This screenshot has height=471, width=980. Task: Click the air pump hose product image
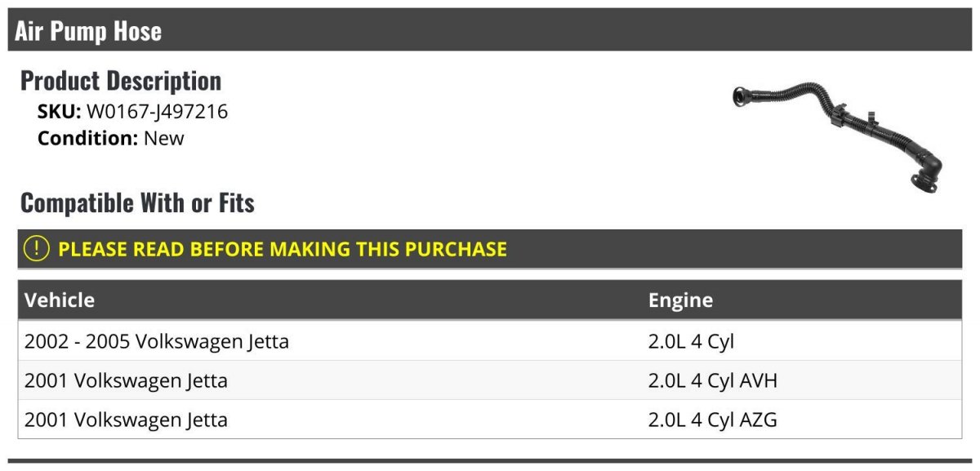click(x=837, y=131)
